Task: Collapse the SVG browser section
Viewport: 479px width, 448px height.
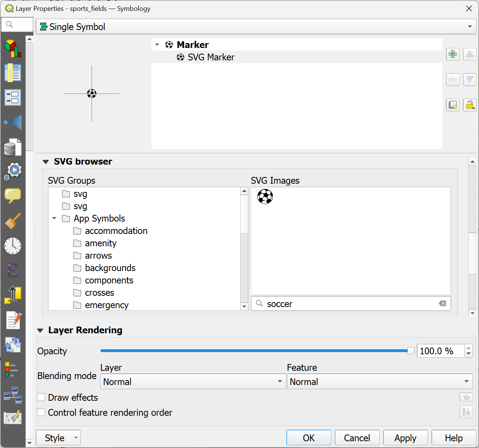Action: (x=46, y=162)
